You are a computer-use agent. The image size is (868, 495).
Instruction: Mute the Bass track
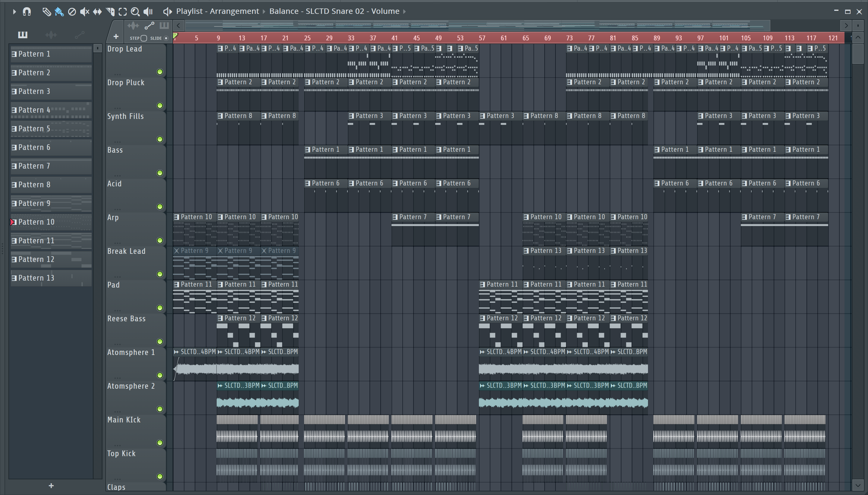(x=159, y=173)
